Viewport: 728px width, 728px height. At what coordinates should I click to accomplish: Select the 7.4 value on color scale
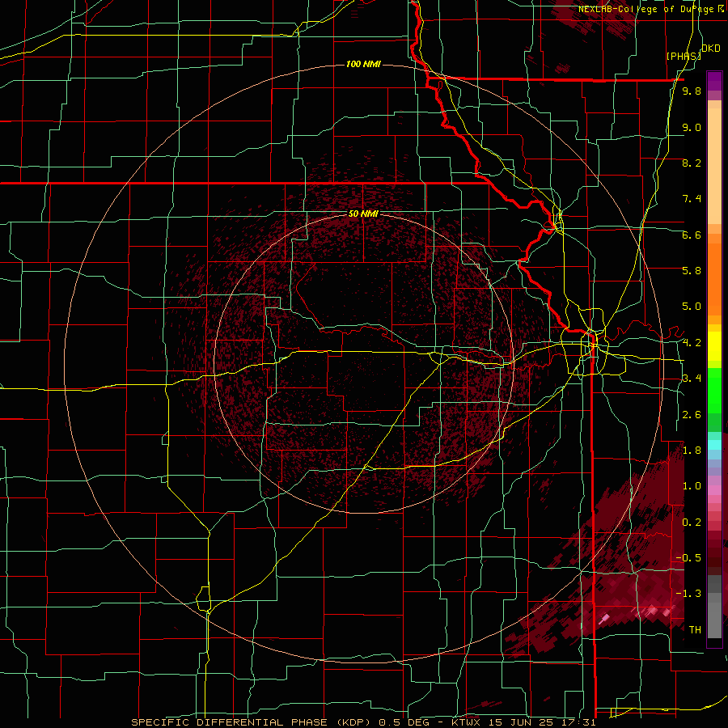pos(692,199)
